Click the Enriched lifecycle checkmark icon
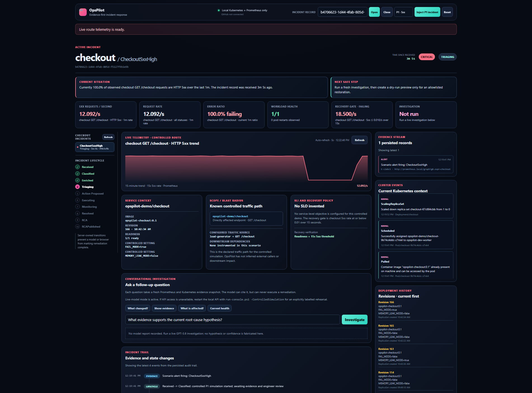Screen dimensions: 532x393 coord(77,180)
